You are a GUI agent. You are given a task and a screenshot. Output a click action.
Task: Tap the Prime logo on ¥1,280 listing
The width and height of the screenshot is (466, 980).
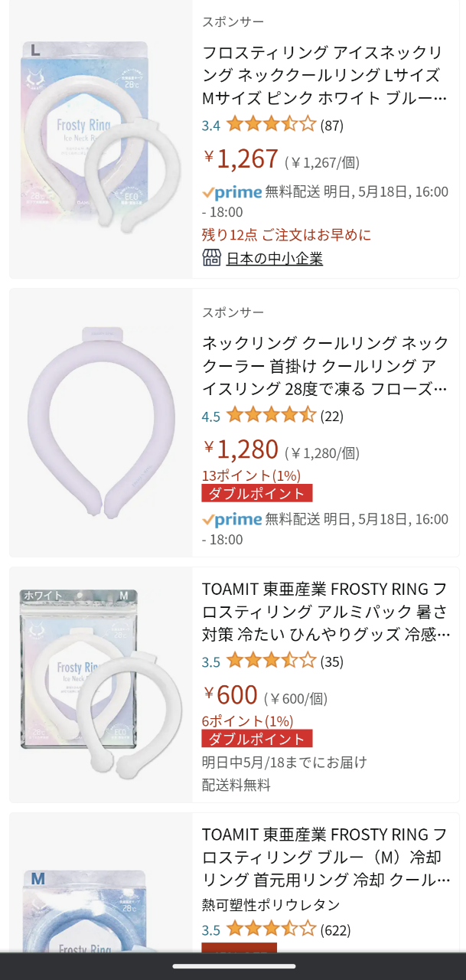pos(232,520)
